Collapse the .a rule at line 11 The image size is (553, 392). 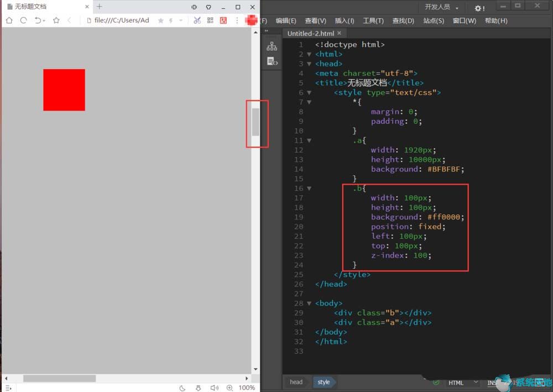(309, 140)
